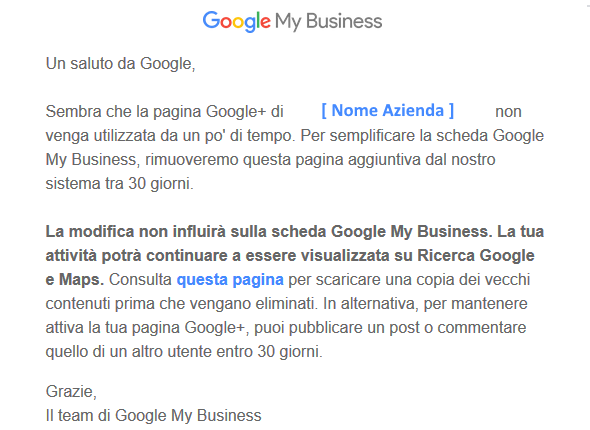Click the signature 'Il team di Google My Business'
Viewport: 590px width, 430px height.
154,416
